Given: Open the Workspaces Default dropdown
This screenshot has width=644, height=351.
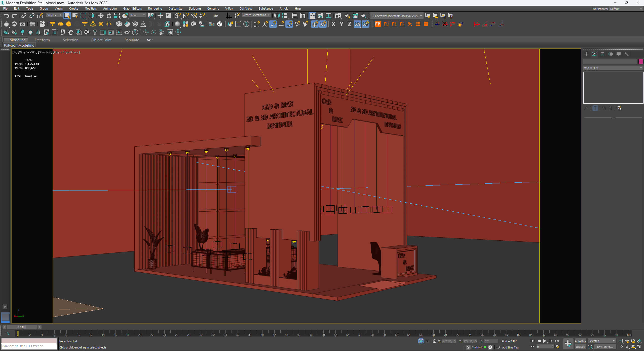Looking at the screenshot, I should pos(626,9).
